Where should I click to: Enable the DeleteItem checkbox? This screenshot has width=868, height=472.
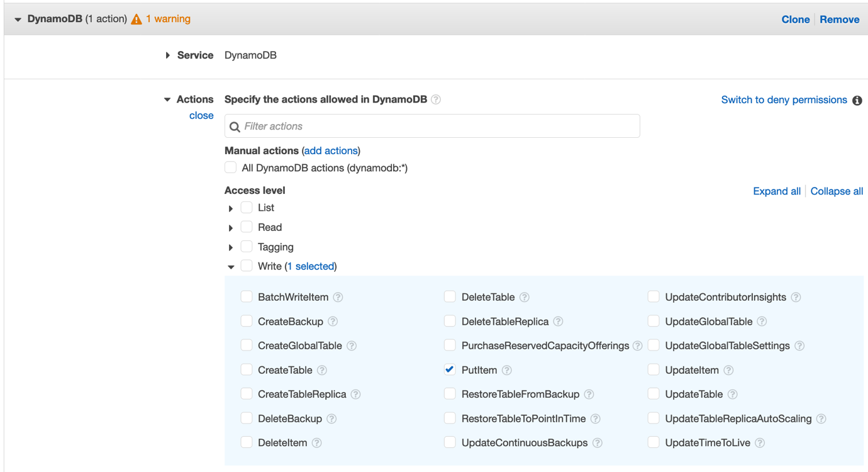(x=247, y=442)
